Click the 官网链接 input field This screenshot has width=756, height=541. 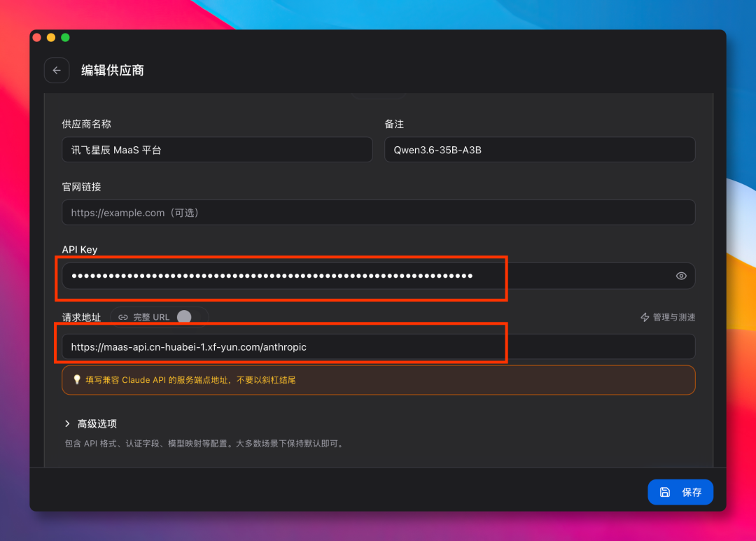(x=379, y=213)
